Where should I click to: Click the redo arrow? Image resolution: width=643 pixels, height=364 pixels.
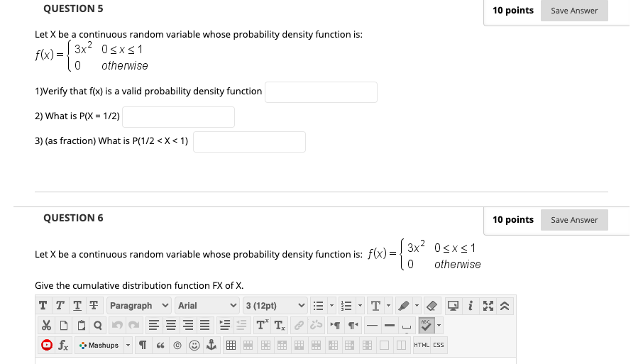134,326
